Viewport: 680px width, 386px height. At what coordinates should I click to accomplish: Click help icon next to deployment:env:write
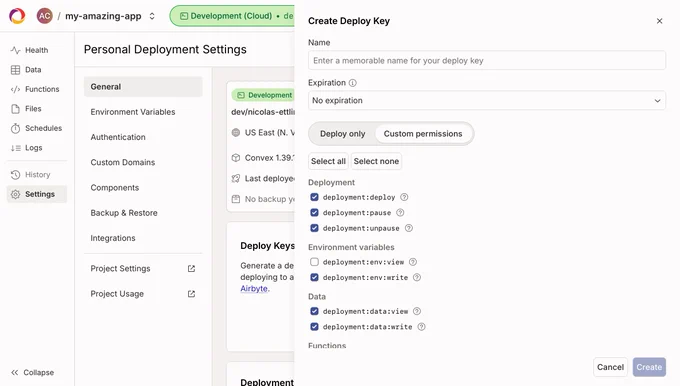[x=417, y=278]
